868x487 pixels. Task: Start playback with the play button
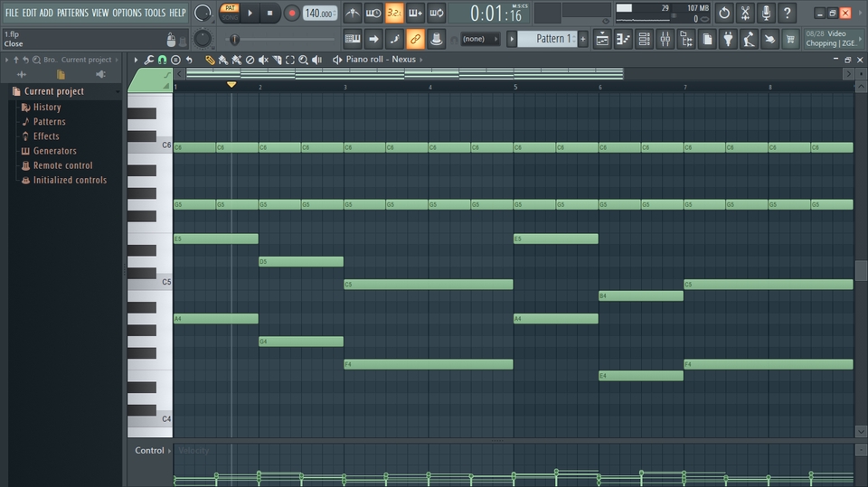250,13
